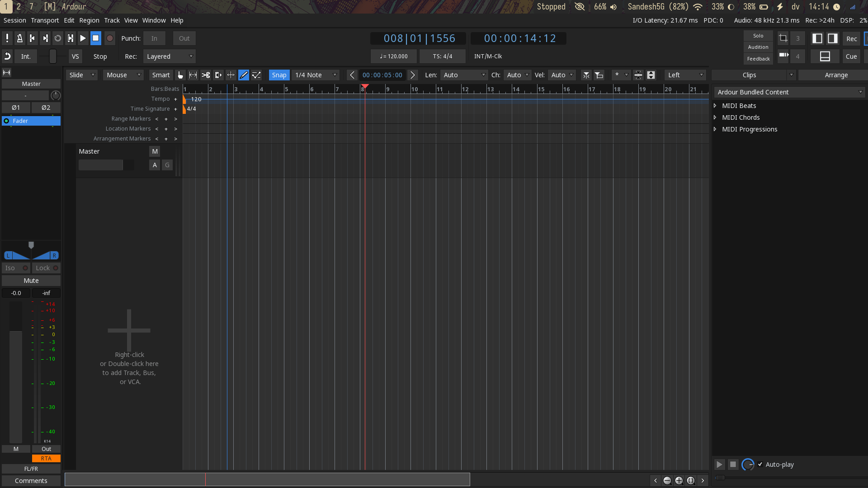This screenshot has height=488, width=868.
Task: Open the Ch Auto channel dropdown
Action: tap(517, 75)
